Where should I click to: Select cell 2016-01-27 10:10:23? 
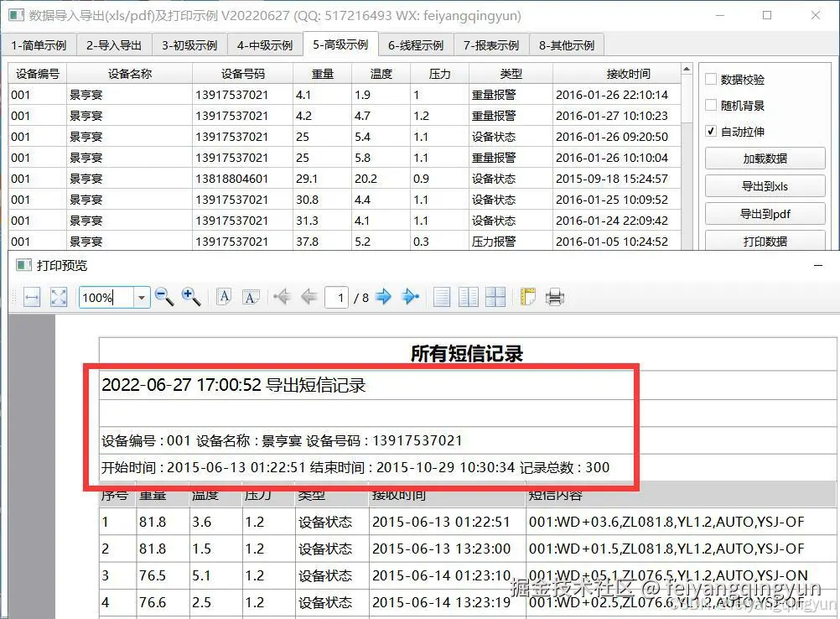[x=617, y=115]
